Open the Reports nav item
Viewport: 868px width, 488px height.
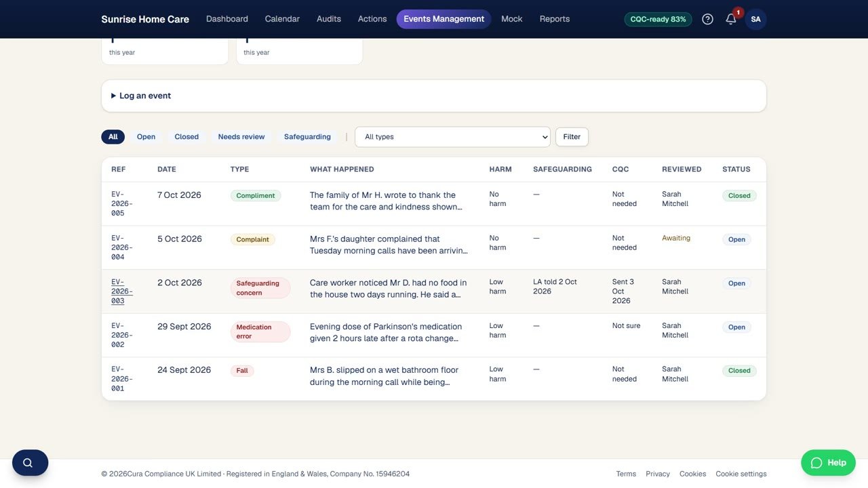click(555, 19)
